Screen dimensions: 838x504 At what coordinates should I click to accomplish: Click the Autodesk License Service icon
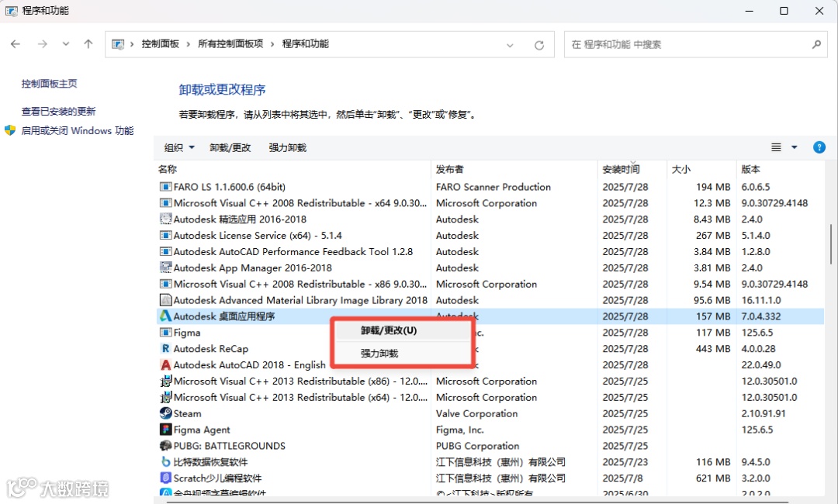click(166, 236)
